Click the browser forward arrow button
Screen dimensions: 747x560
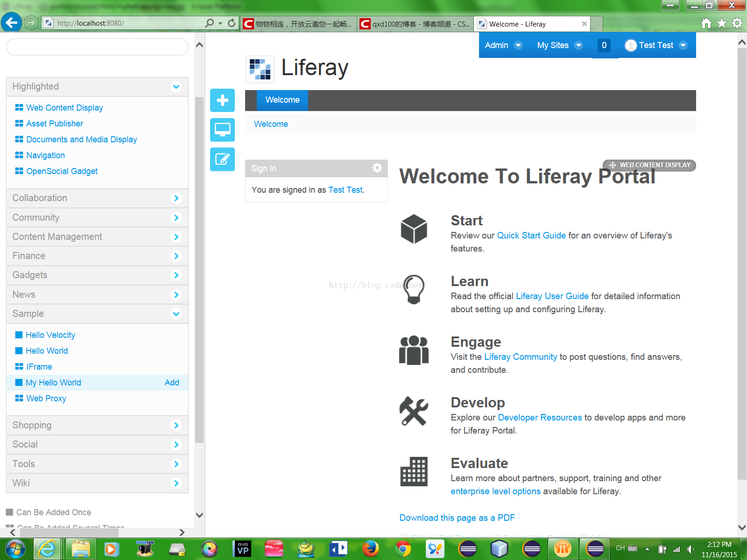[x=31, y=22]
